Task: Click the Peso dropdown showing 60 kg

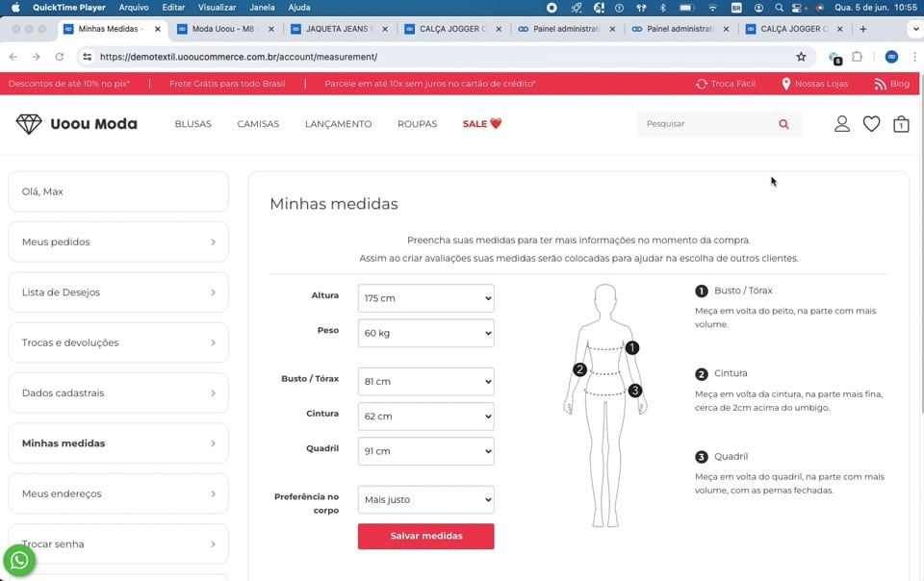Action: (425, 332)
